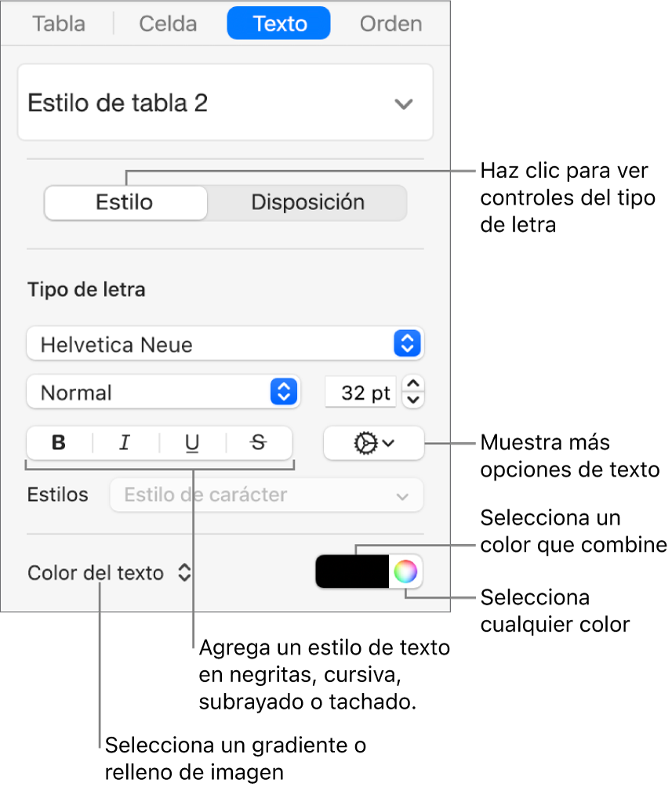Screen dimensions: 672x794
Task: Switch to the Tabla tab
Action: coord(59,24)
